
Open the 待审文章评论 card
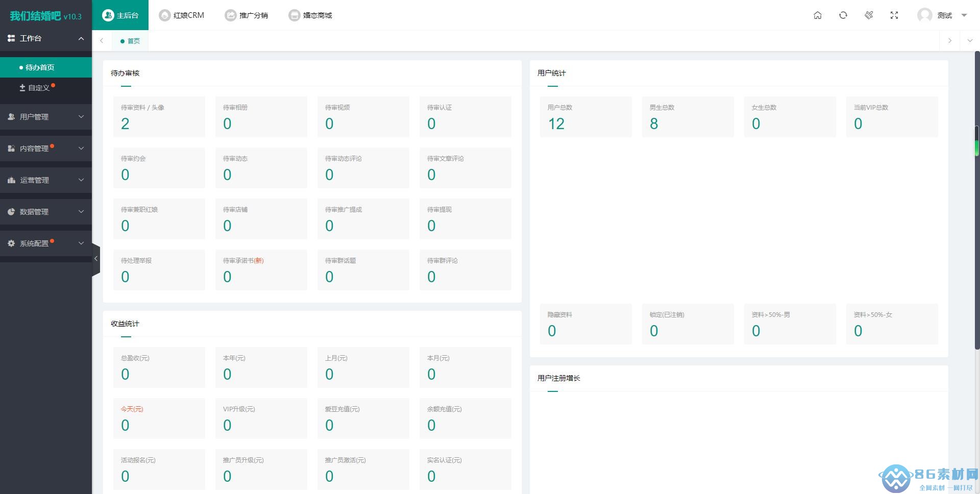coord(465,168)
